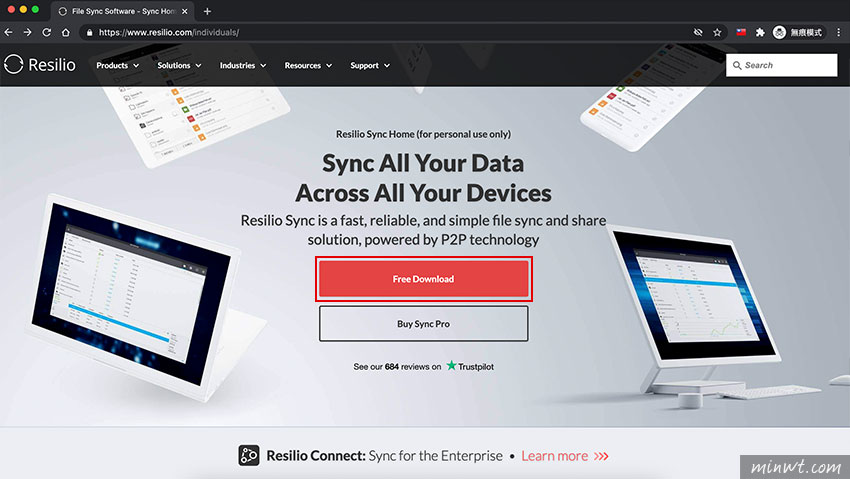This screenshot has width=850, height=479.
Task: Reload the page with refresh icon
Action: pyautogui.click(x=47, y=33)
